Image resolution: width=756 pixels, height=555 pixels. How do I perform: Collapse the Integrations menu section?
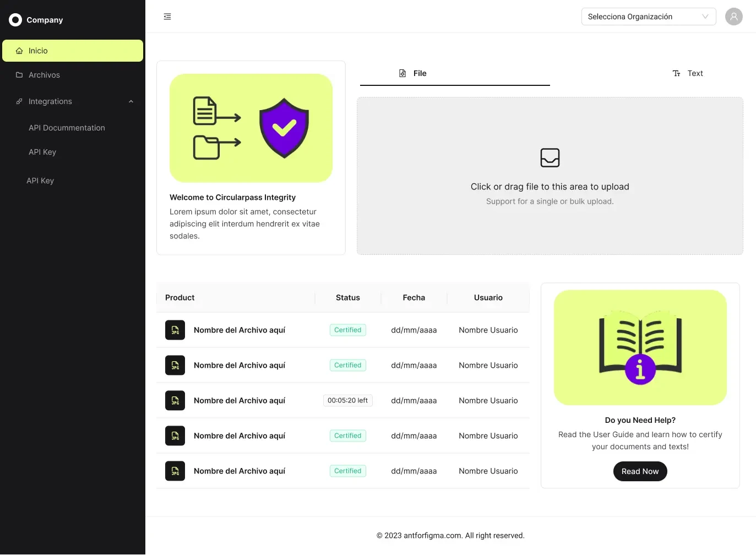130,101
